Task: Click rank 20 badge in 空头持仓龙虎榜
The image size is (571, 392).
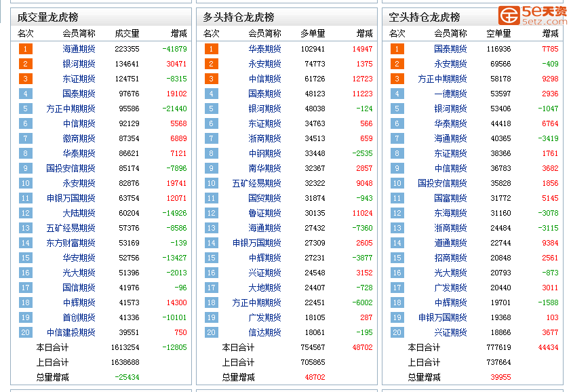Action: point(397,332)
